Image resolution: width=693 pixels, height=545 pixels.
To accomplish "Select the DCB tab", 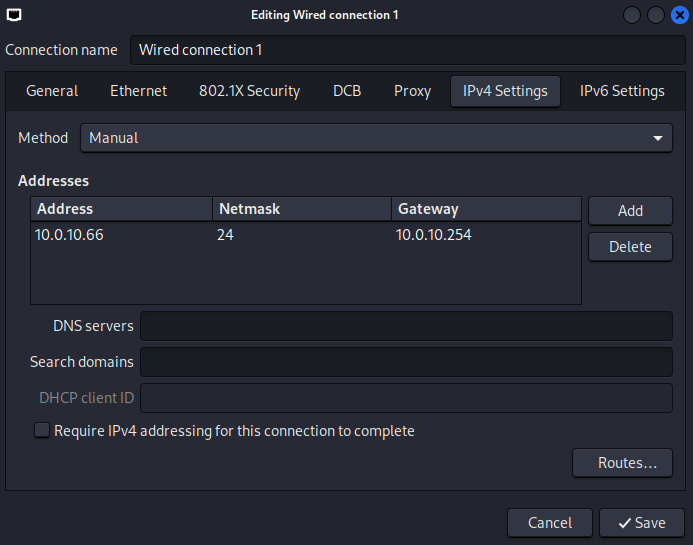I will [x=347, y=91].
